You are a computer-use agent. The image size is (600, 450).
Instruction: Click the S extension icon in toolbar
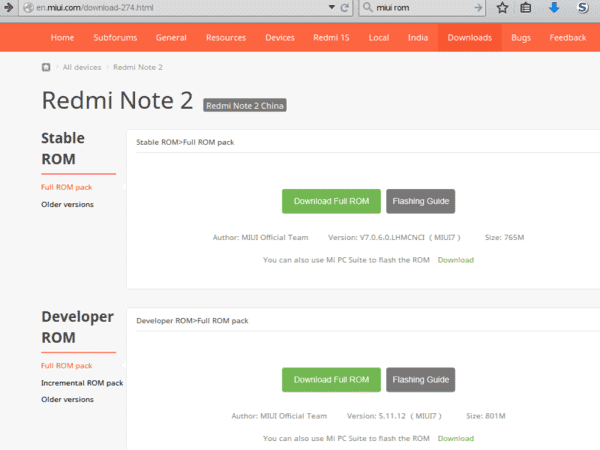click(582, 7)
